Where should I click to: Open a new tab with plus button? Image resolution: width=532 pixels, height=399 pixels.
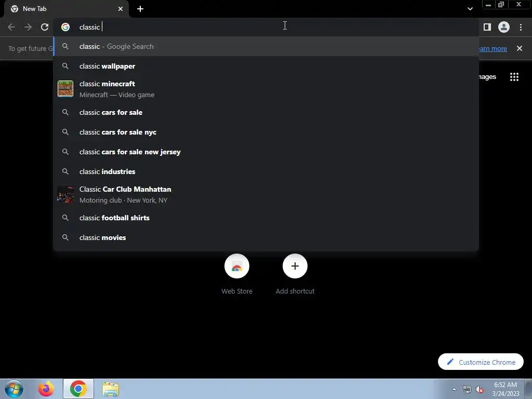point(140,9)
